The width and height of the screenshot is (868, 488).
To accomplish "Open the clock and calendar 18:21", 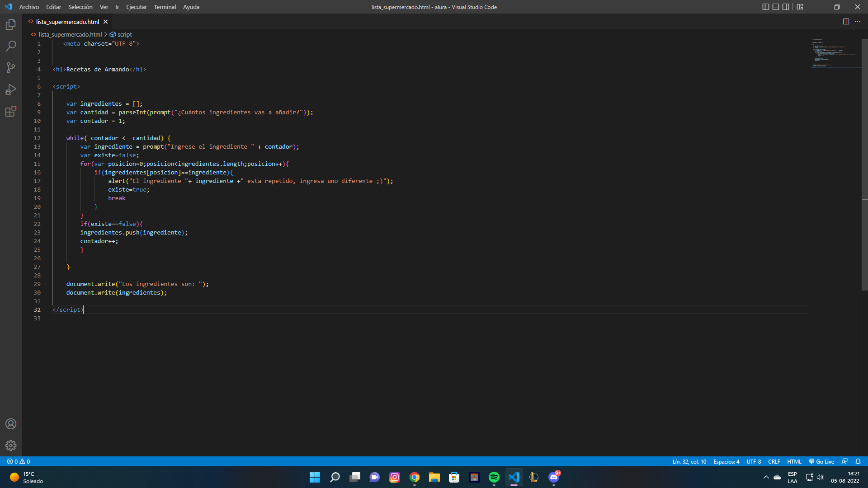I will pyautogui.click(x=845, y=477).
